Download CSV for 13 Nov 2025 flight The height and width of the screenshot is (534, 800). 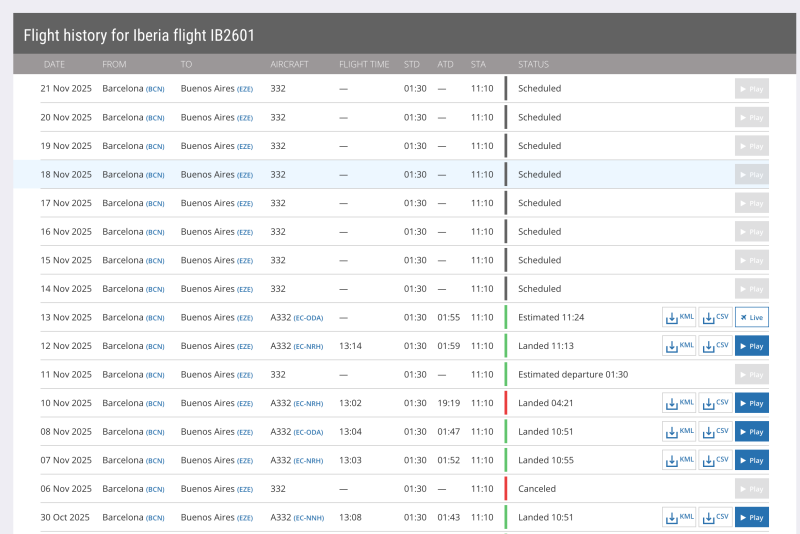[x=714, y=317]
